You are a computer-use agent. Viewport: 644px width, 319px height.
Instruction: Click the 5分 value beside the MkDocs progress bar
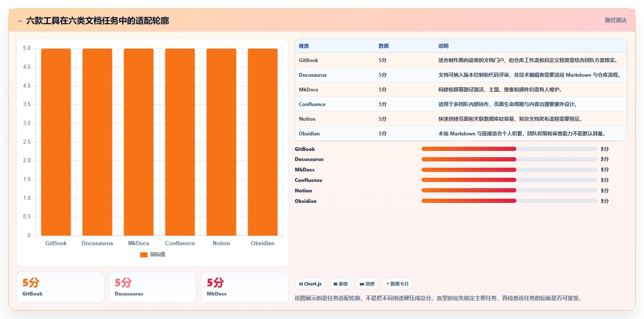[605, 170]
